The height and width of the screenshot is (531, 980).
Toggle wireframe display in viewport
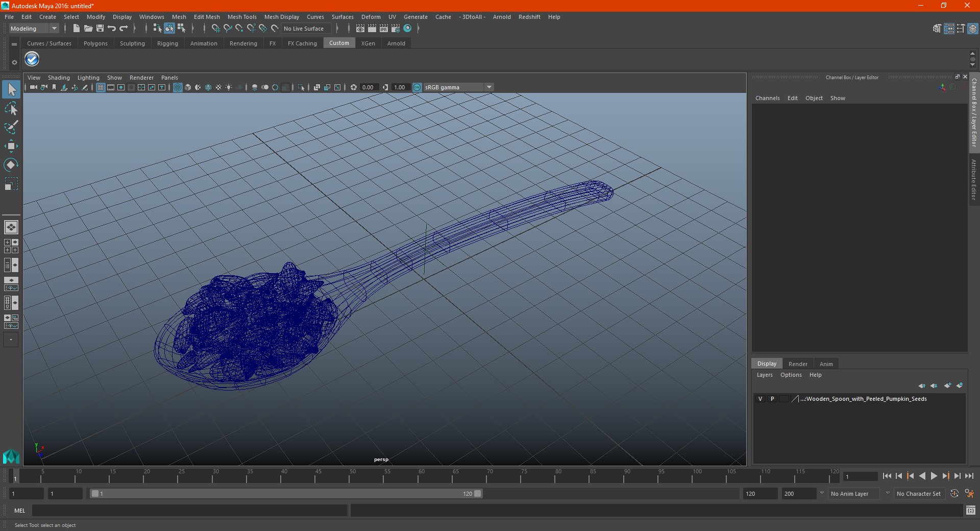point(178,87)
